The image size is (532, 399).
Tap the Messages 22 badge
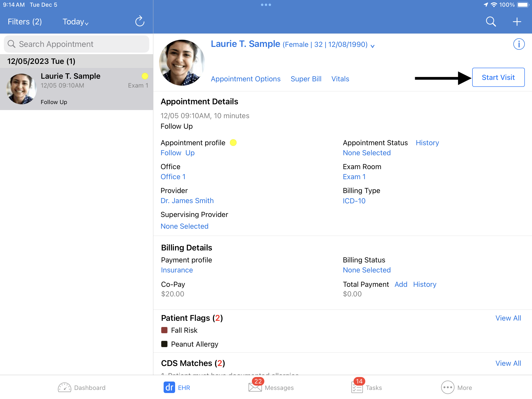tap(258, 382)
